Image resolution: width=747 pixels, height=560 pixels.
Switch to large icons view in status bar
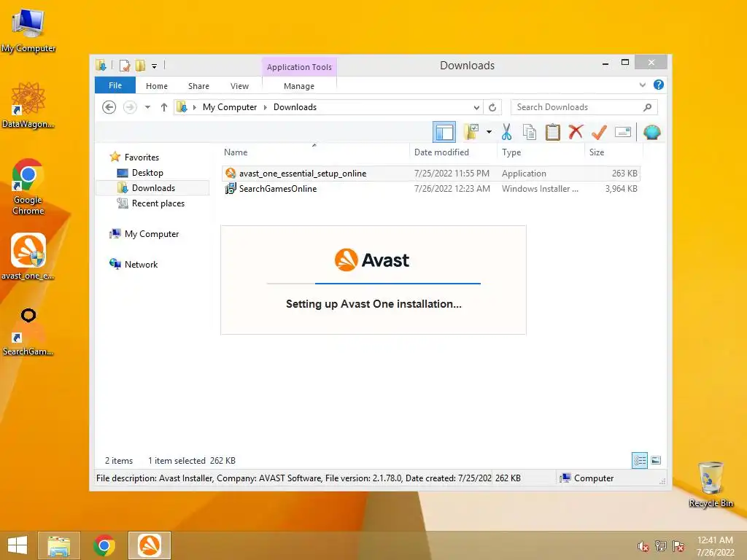[656, 461]
